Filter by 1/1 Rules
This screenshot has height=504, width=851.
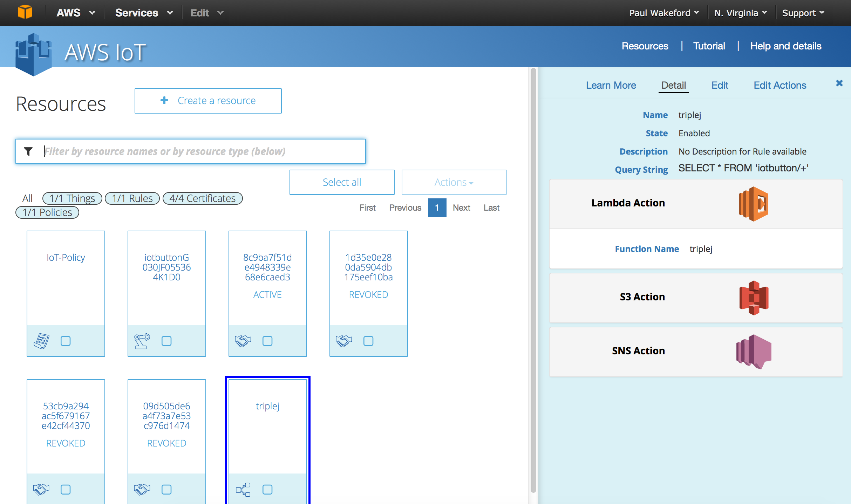click(x=132, y=198)
